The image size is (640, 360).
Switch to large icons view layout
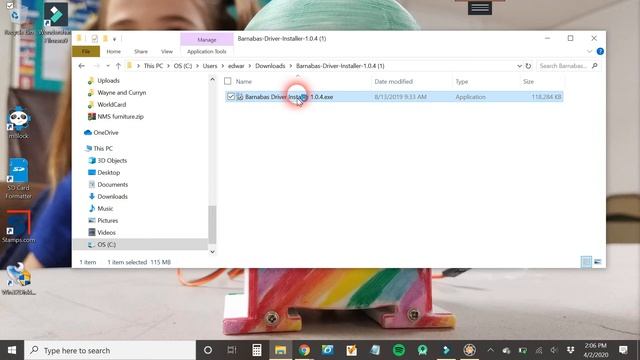[598, 262]
